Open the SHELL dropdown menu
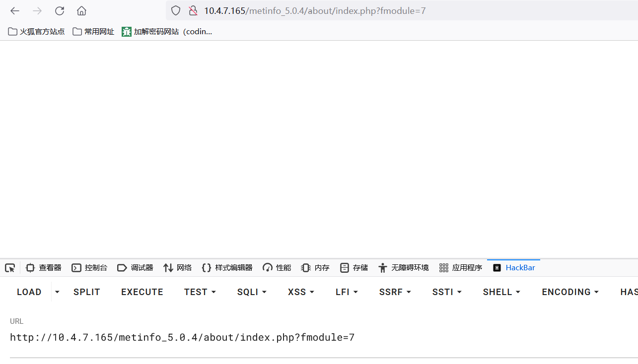This screenshot has height=364, width=638. pos(501,292)
